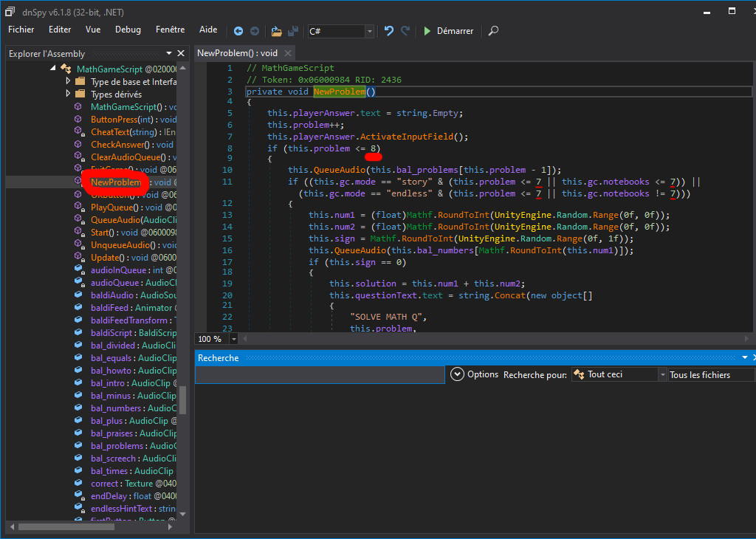
Task: Open the 100 % zoom dropdown
Action: click(x=234, y=339)
